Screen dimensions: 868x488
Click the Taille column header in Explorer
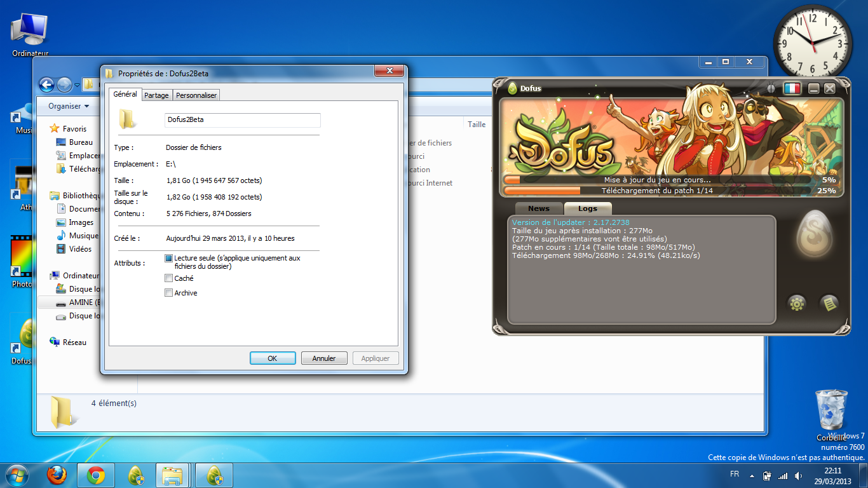[477, 125]
